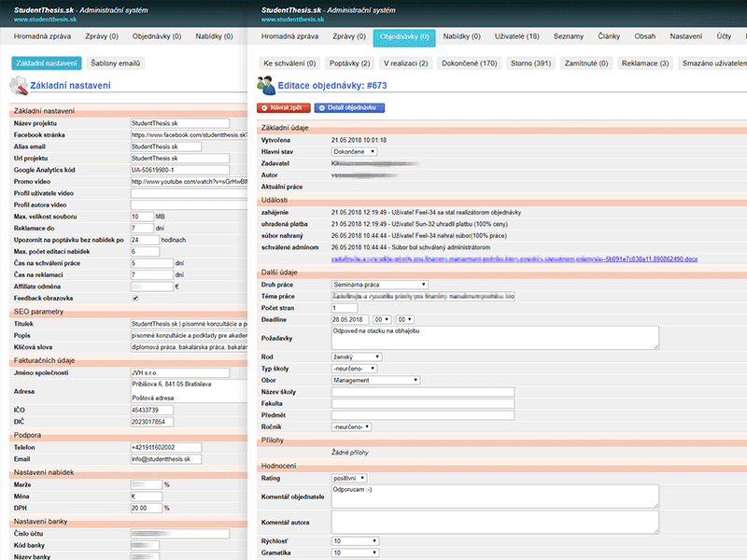Click inside the Požadavky text area

[x=495, y=338]
